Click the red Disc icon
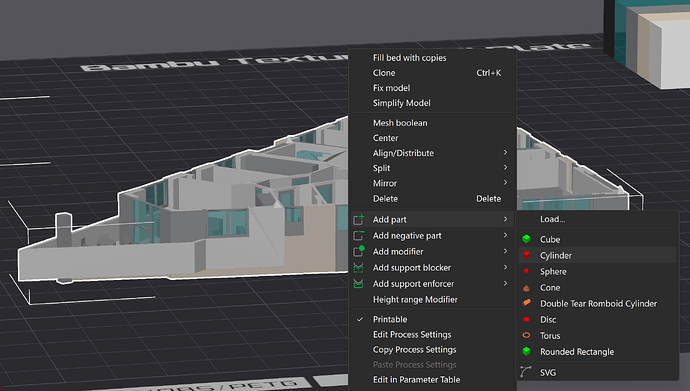This screenshot has width=690, height=391. [526, 319]
